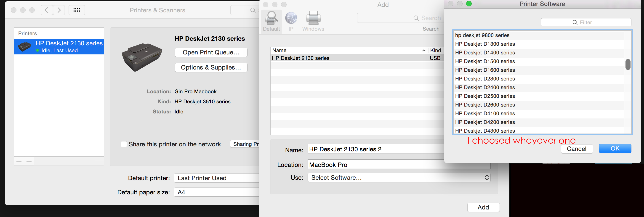Cancel the Printer Software dialog

[577, 149]
